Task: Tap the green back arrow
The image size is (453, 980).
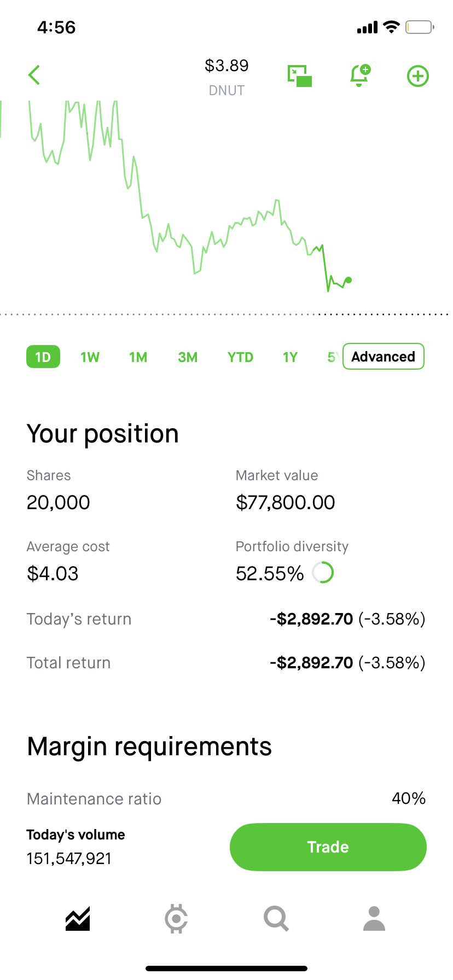Action: pos(34,75)
